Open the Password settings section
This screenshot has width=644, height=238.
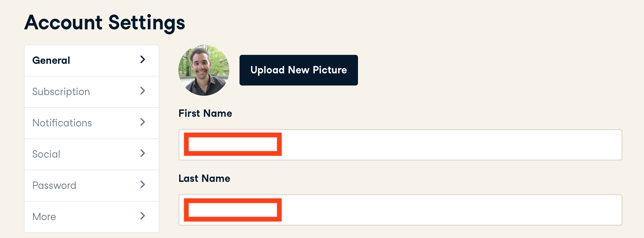54,185
